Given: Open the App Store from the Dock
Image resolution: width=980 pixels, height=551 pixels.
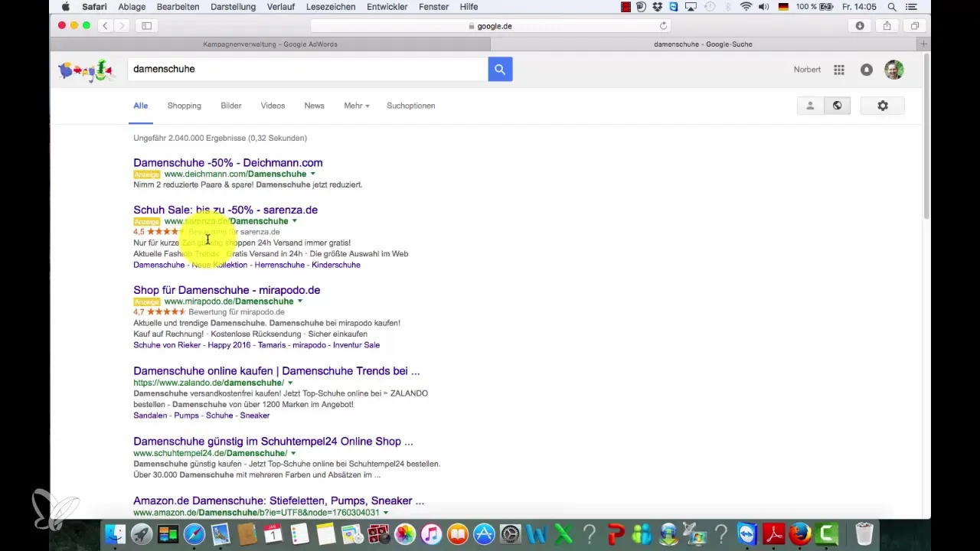Looking at the screenshot, I should click(x=484, y=533).
